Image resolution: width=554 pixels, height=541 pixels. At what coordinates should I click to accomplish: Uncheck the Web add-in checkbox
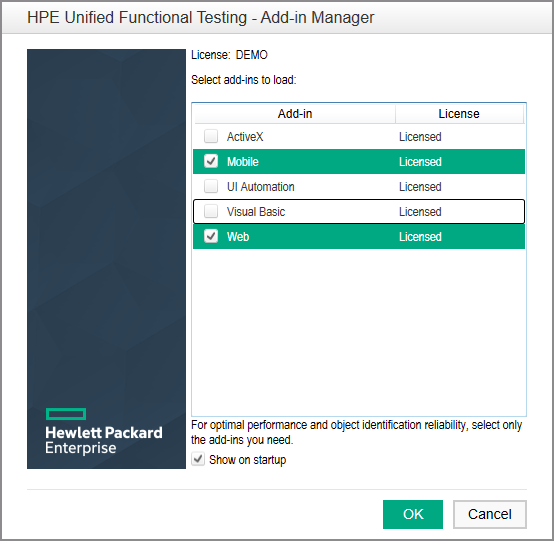point(211,236)
